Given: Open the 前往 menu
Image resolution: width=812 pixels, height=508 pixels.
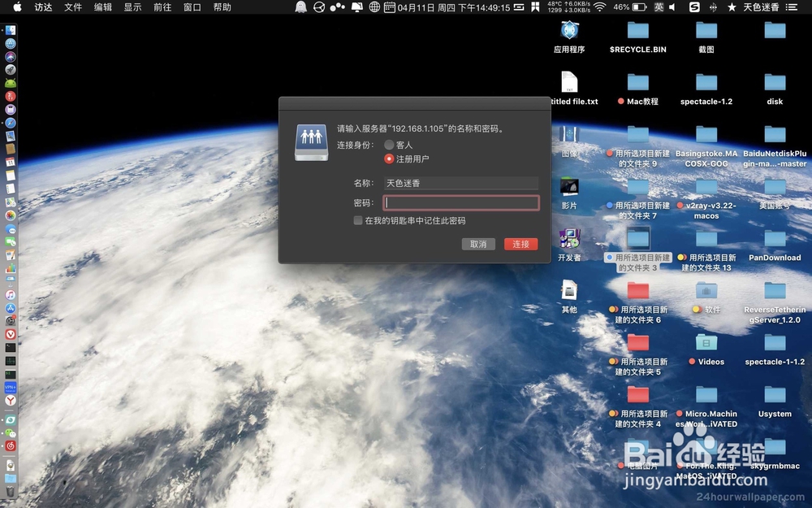Looking at the screenshot, I should click(163, 7).
